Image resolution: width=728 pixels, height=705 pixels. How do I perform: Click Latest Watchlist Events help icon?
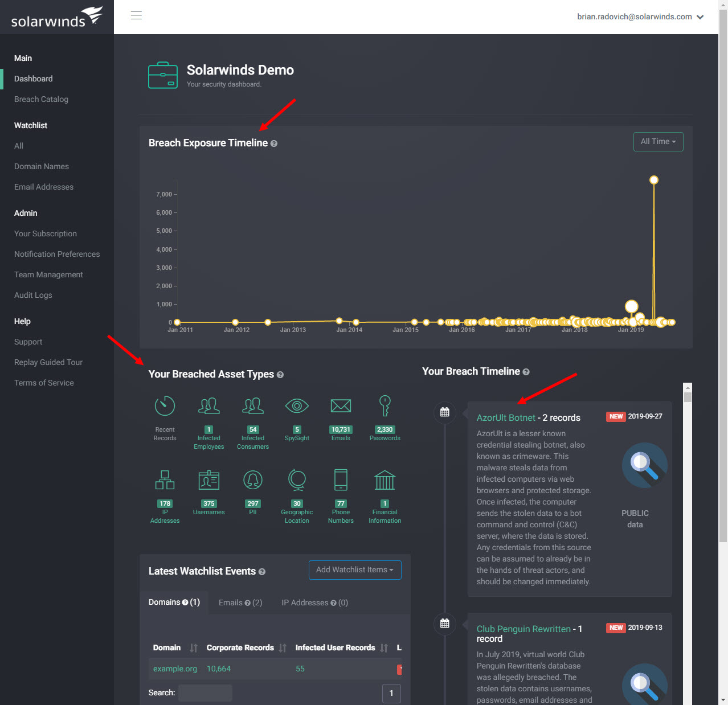(x=262, y=572)
